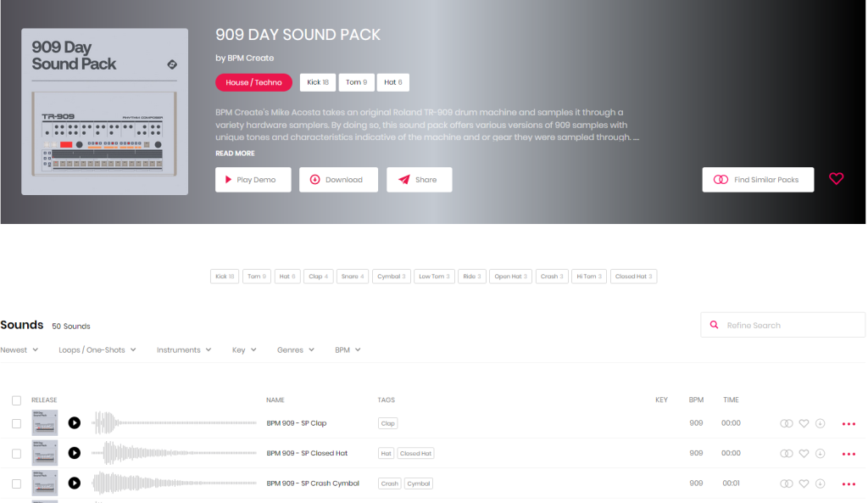Click the Play Demo button
The height and width of the screenshot is (503, 868).
click(253, 180)
